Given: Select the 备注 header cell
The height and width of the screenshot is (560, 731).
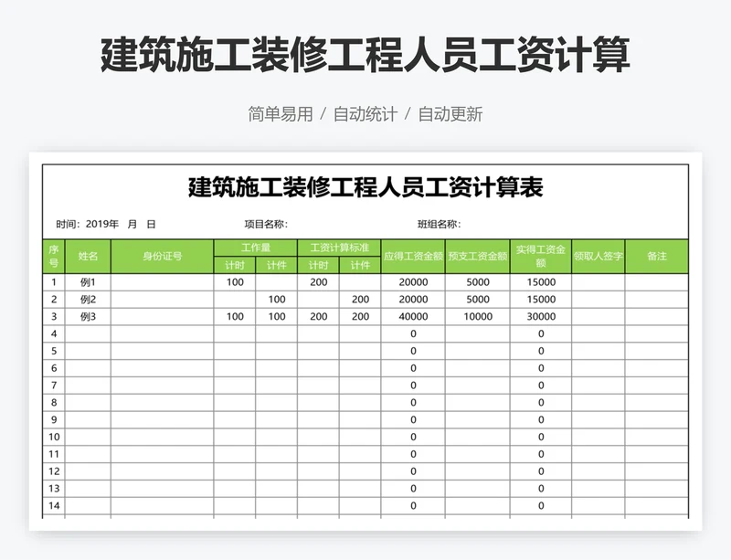Looking at the screenshot, I should pyautogui.click(x=657, y=257).
